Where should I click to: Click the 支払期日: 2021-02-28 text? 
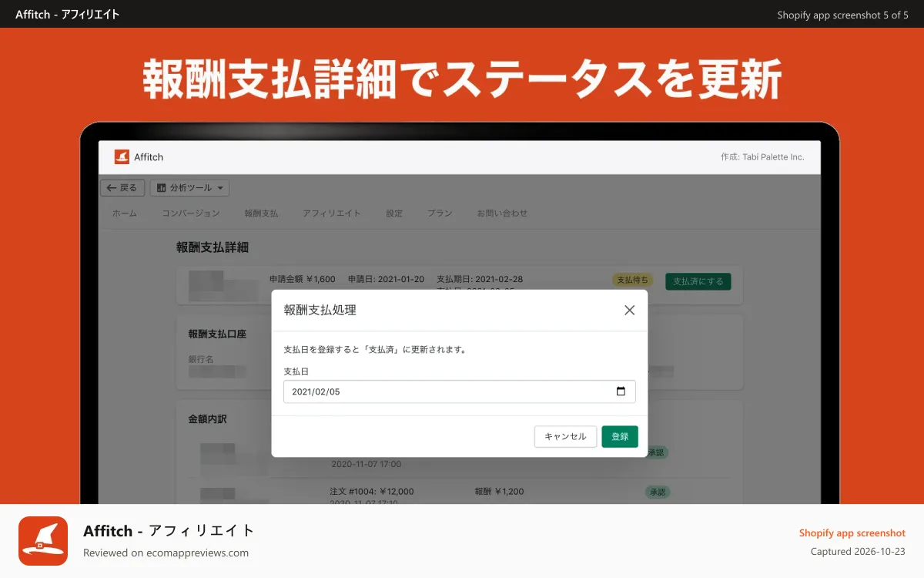479,279
